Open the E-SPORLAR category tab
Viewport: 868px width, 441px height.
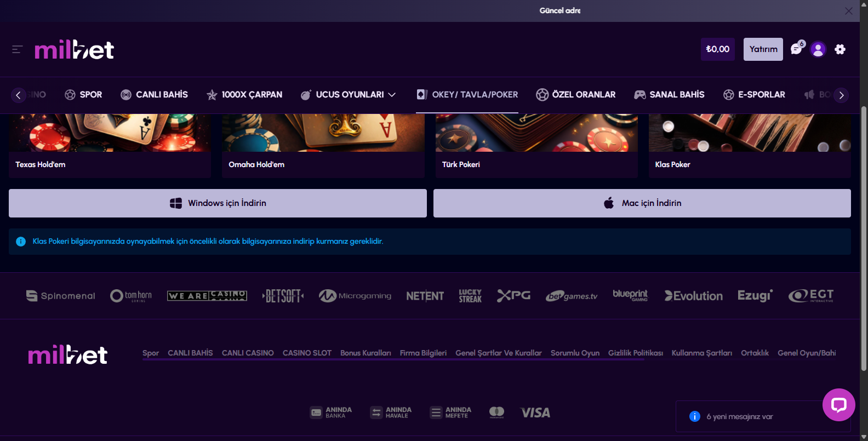[x=754, y=95]
